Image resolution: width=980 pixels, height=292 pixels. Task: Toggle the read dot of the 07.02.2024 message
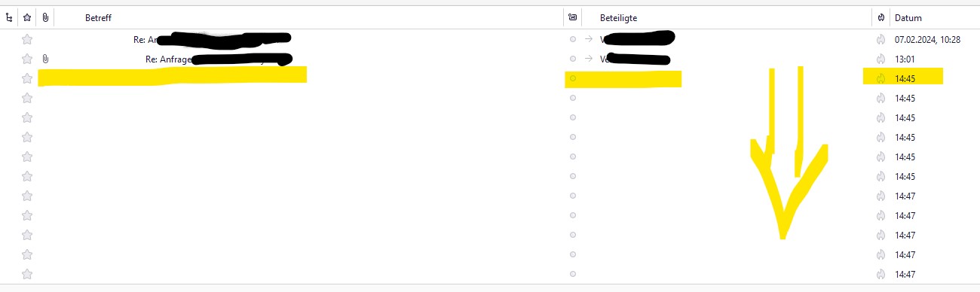[573, 39]
